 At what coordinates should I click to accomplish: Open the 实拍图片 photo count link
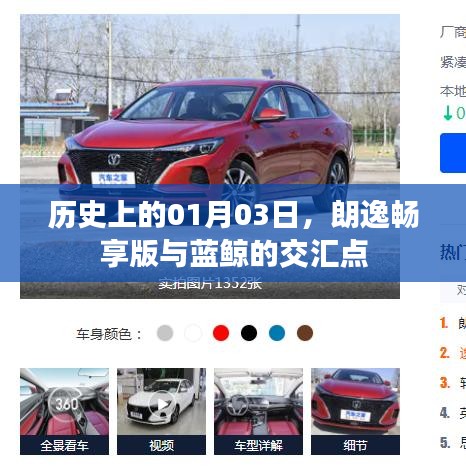(x=210, y=285)
